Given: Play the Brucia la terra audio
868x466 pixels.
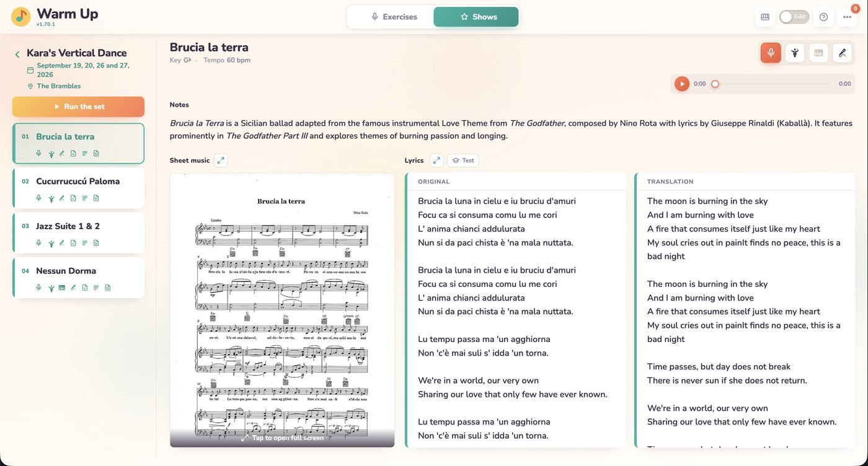Looking at the screenshot, I should point(682,84).
